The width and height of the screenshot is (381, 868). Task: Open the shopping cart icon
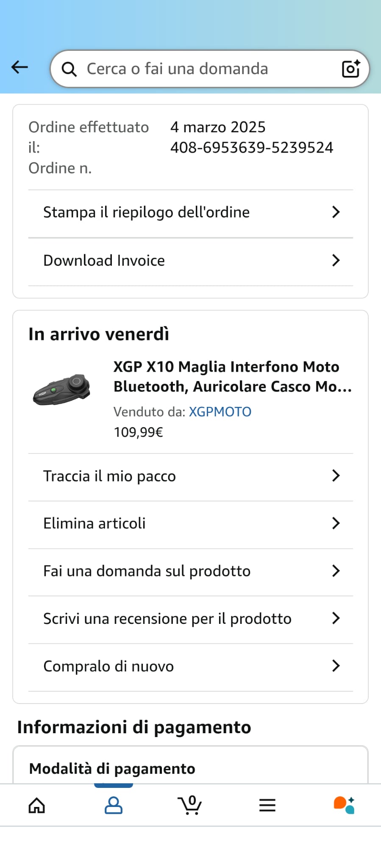coord(190,805)
